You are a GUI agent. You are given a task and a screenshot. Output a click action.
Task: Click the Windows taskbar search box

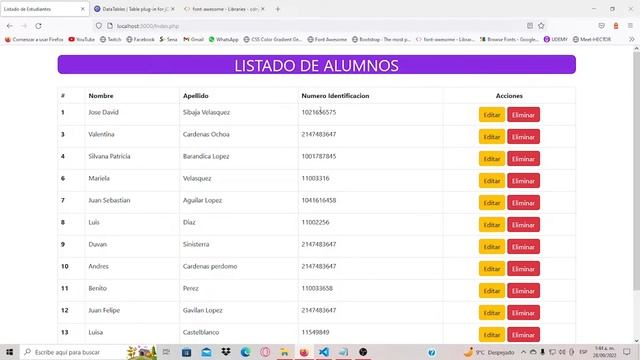(88, 352)
